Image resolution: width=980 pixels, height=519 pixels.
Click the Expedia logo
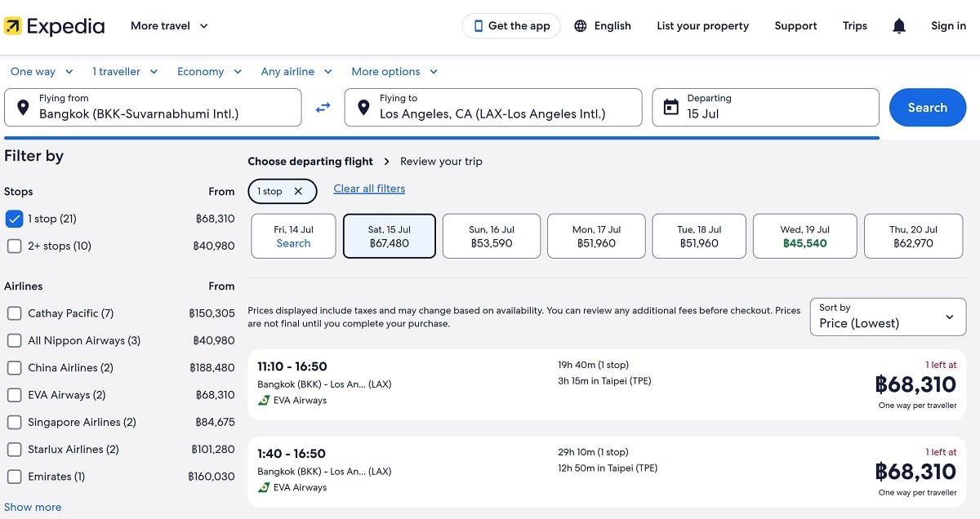click(54, 26)
